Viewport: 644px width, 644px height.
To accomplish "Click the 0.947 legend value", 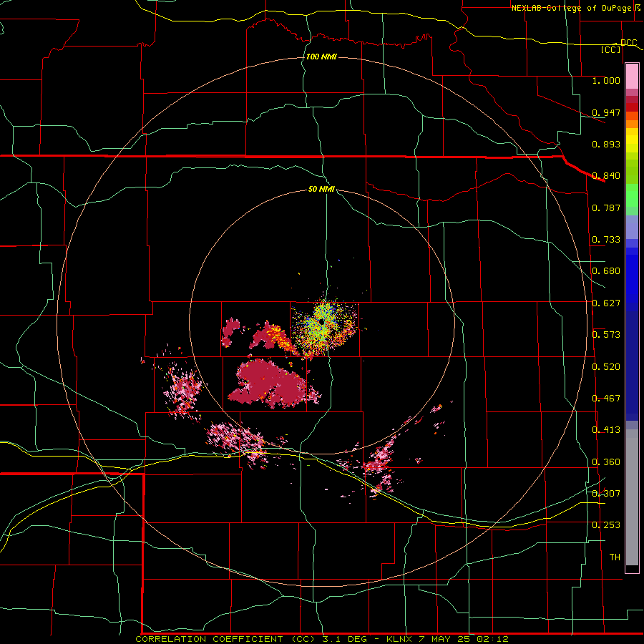I will point(606,112).
